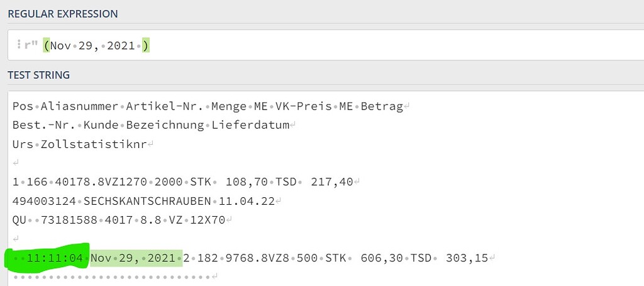
Task: Click the matched 'Nov 29, 2021' in test string
Action: [136, 258]
